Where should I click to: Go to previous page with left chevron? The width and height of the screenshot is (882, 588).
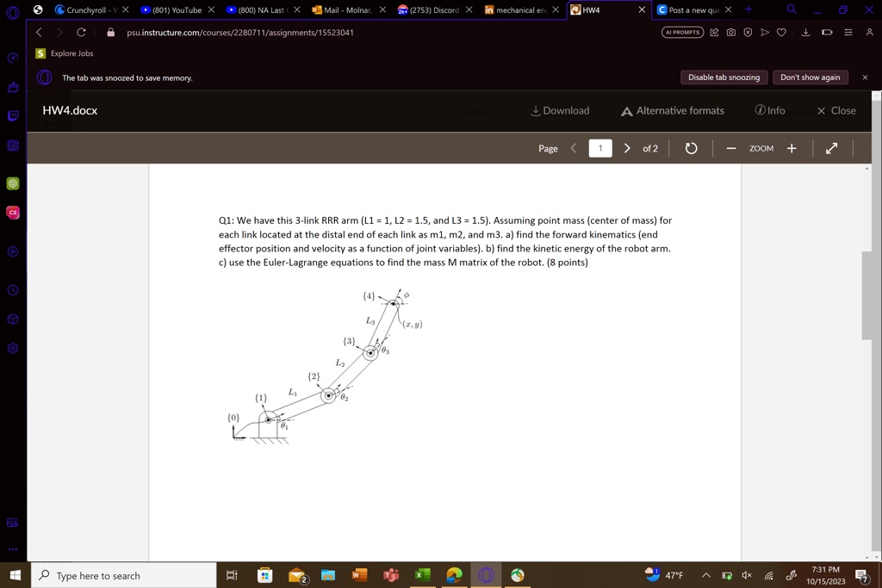[x=575, y=148]
